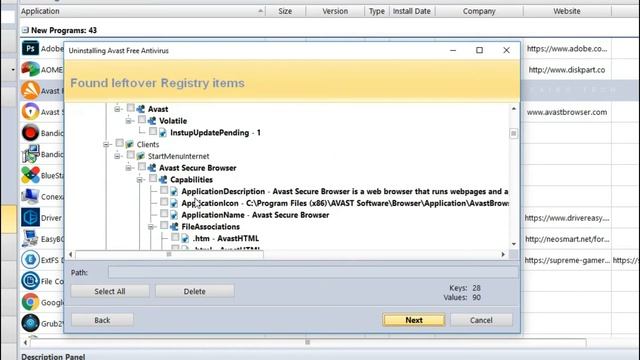This screenshot has width=640, height=360.
Task: Collapse the New Programs: 43 group
Action: (25, 30)
